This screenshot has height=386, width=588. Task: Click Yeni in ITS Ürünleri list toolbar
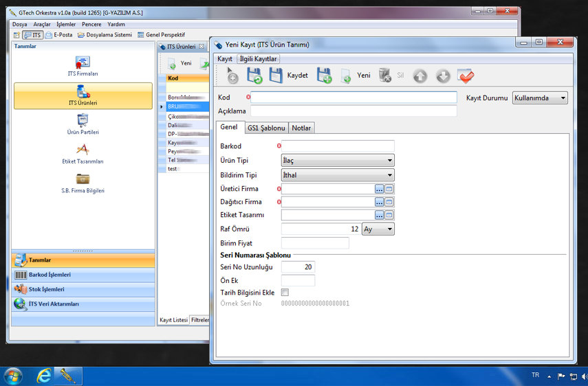click(x=179, y=63)
